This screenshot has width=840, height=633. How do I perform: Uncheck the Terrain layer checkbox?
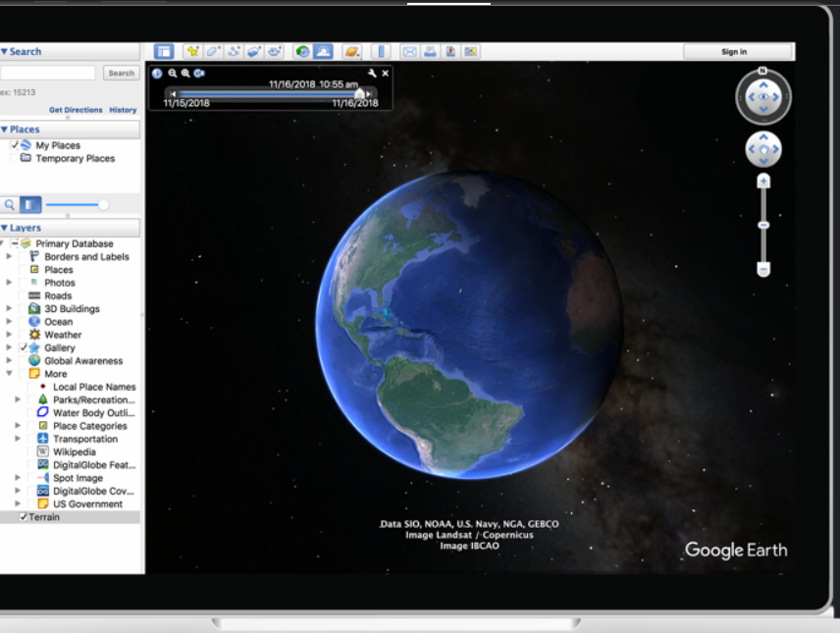click(24, 517)
